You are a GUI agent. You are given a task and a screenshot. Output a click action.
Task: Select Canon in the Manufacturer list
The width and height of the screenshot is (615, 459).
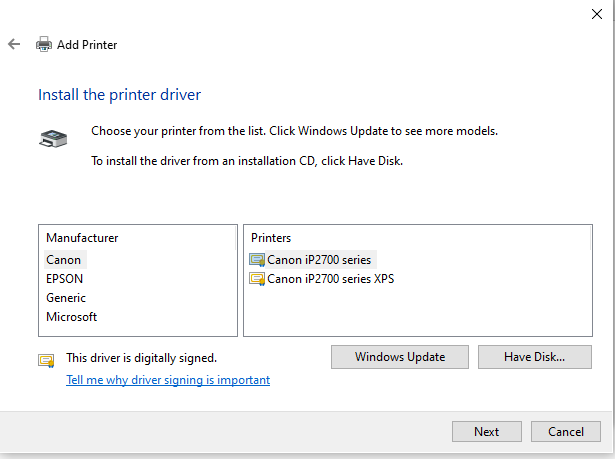coord(64,260)
